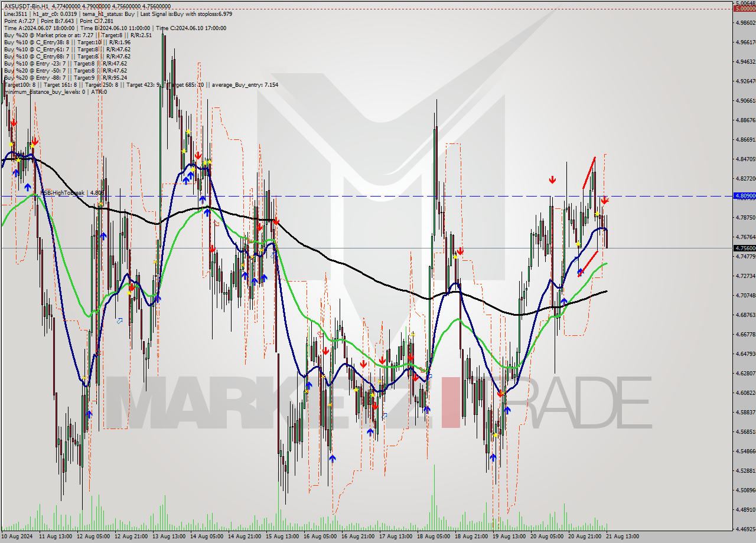Viewport: 756px width, 543px height.
Task: Click the 4.50891 price scale label
Action: (x=745, y=490)
